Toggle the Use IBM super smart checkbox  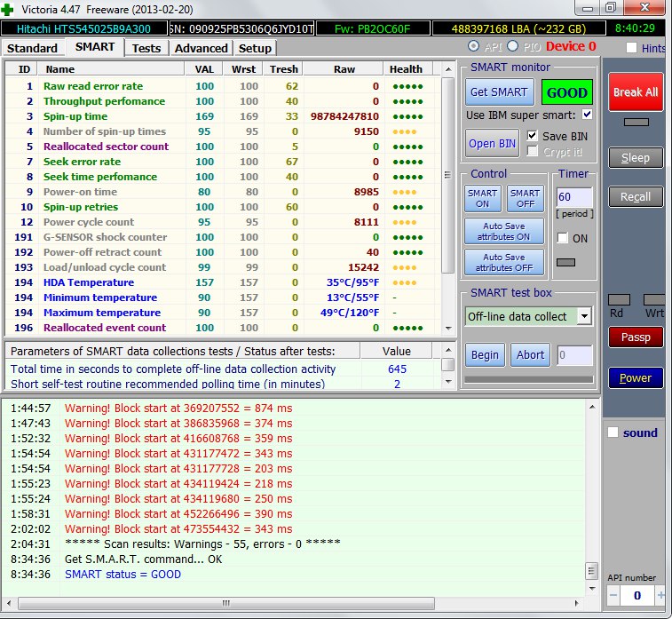click(587, 115)
